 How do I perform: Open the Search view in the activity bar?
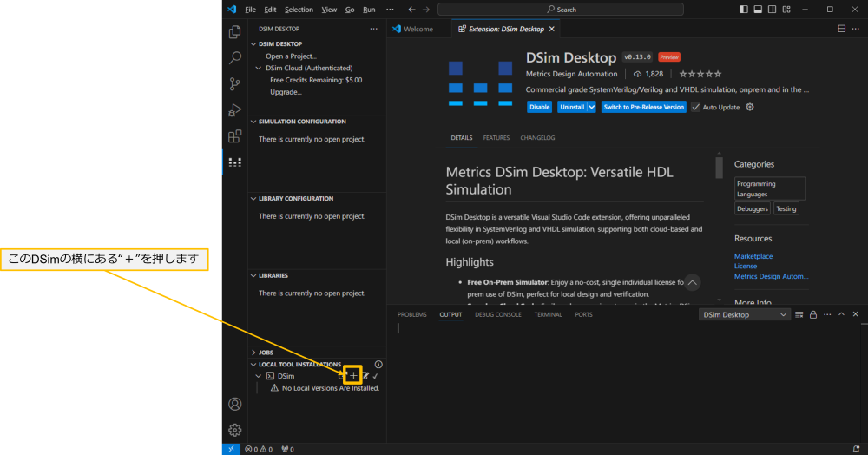(234, 57)
